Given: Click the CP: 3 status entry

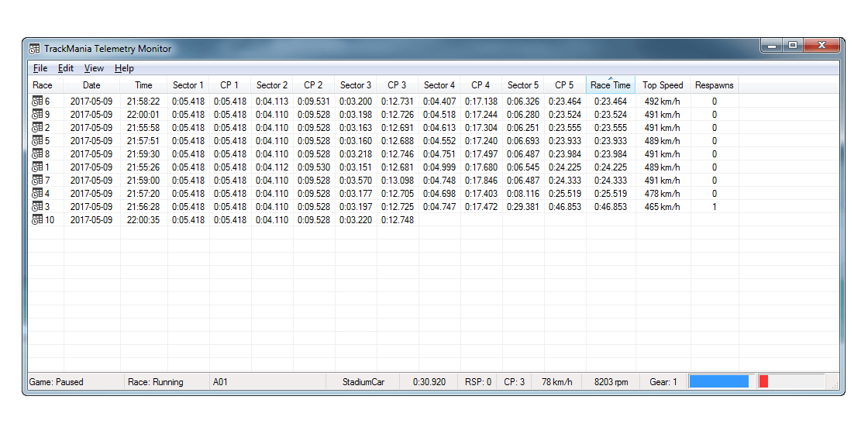Looking at the screenshot, I should coord(515,382).
